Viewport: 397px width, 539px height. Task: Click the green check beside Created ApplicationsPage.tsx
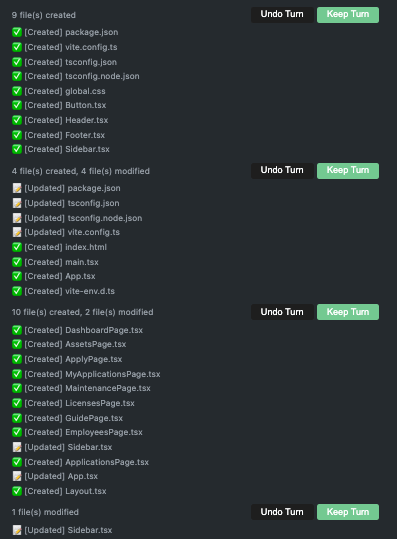(17, 462)
